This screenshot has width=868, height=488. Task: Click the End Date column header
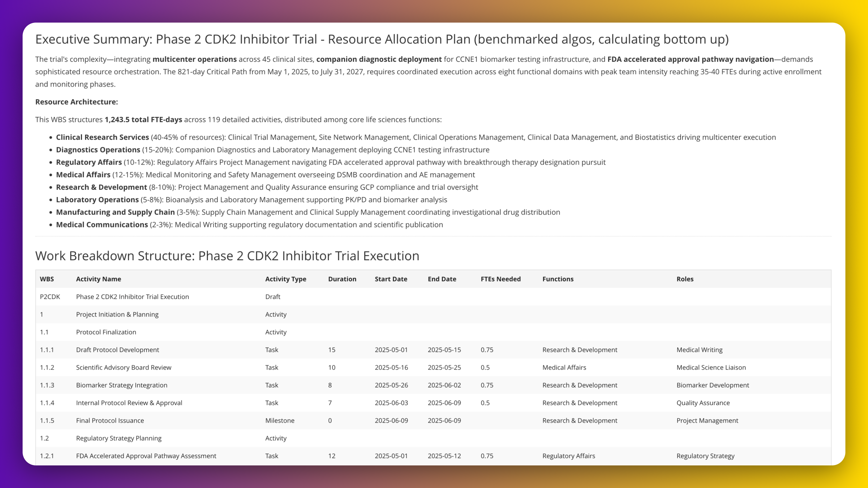[x=442, y=279]
